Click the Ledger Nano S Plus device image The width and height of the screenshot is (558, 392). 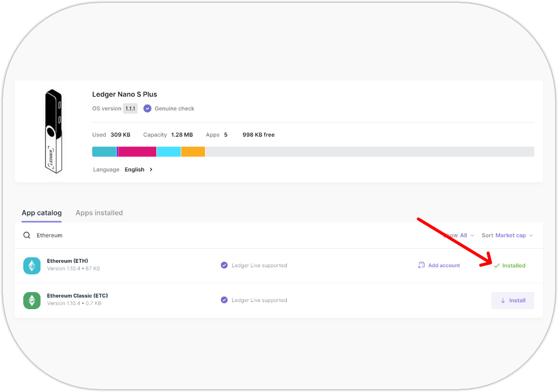[53, 131]
